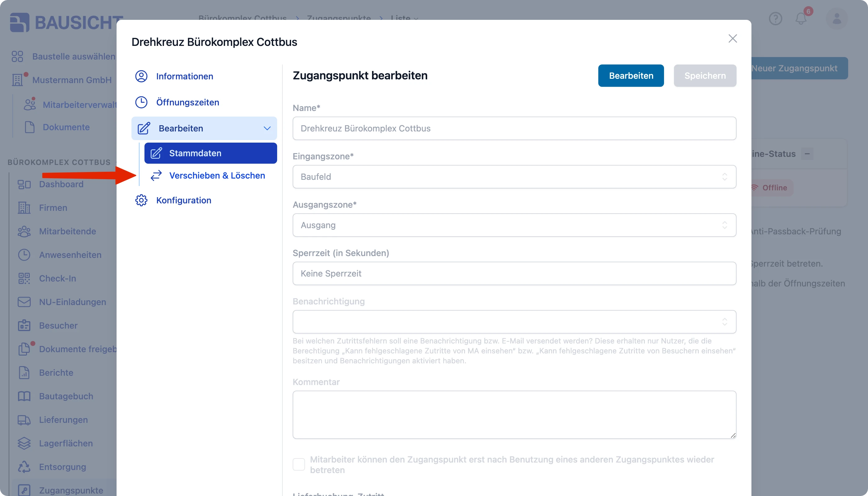This screenshot has height=496, width=868.
Task: Click the Check-In QR code icon
Action: point(24,278)
